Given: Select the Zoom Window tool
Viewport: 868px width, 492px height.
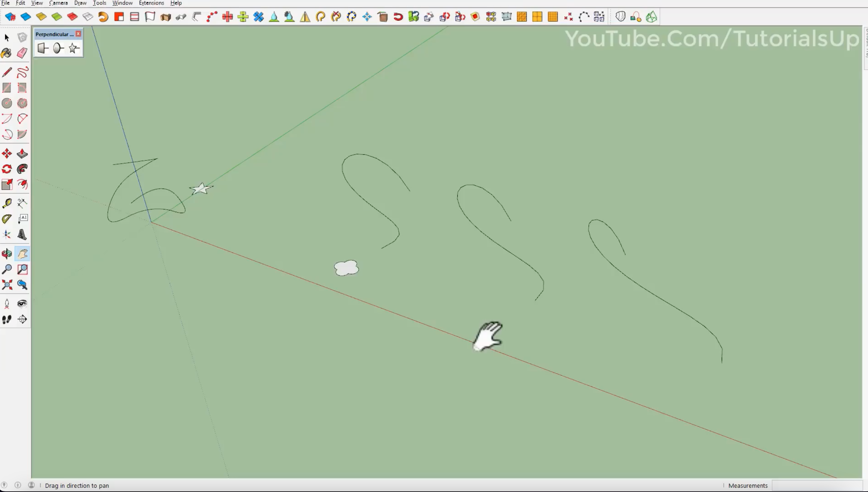Looking at the screenshot, I should [x=22, y=269].
